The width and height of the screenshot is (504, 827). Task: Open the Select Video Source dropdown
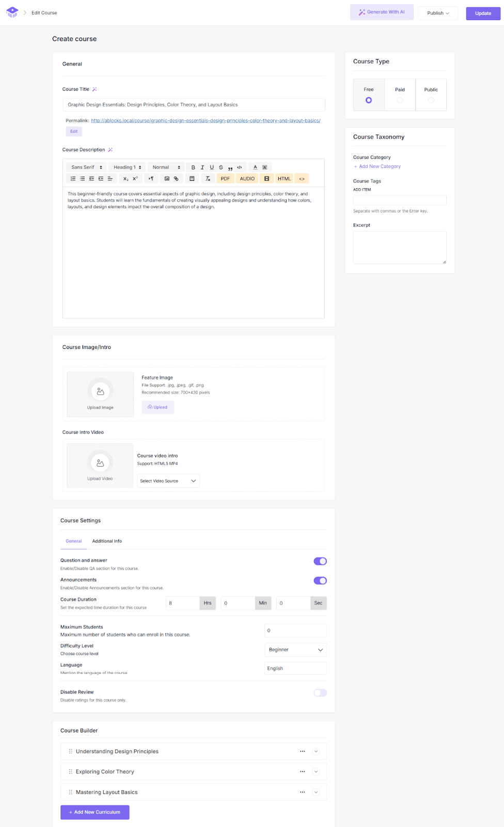click(168, 481)
